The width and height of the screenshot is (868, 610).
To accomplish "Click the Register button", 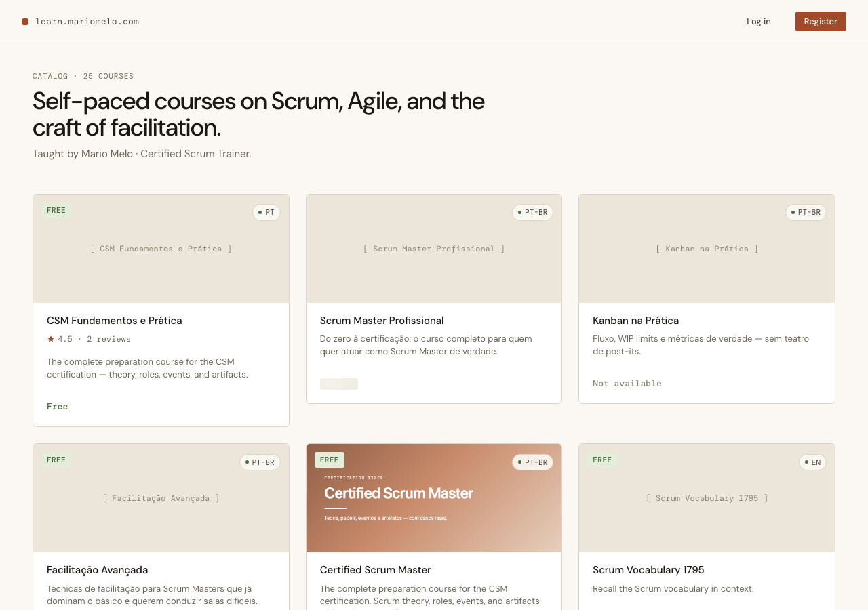I will (x=821, y=21).
